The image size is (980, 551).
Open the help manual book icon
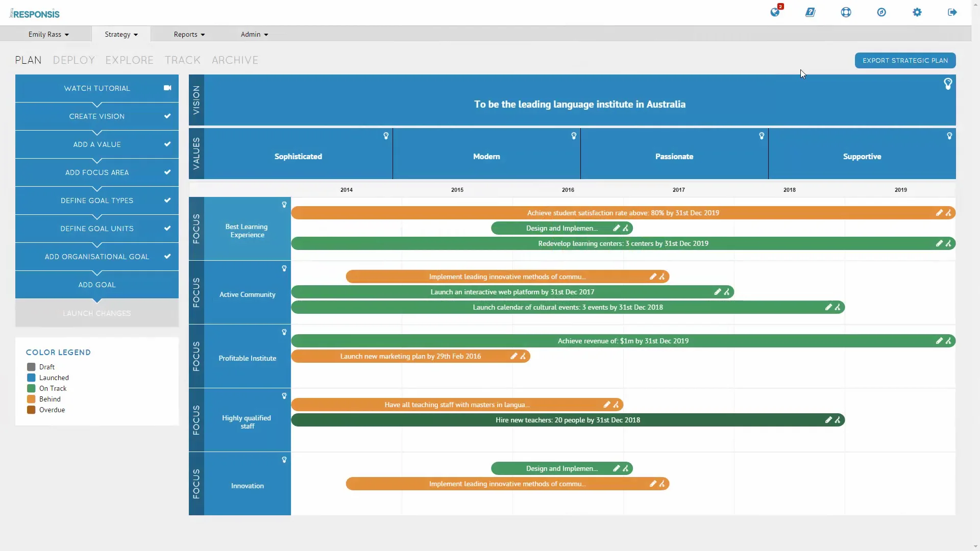(811, 12)
